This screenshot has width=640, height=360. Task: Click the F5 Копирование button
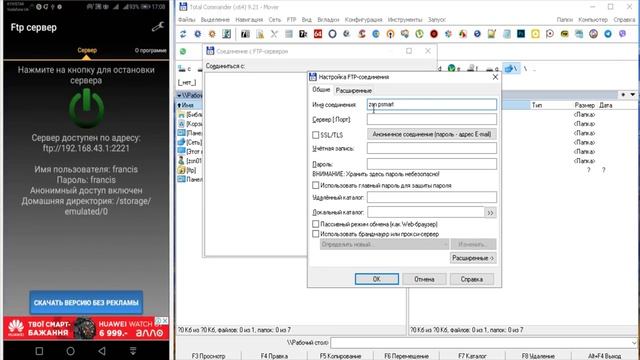340,356
